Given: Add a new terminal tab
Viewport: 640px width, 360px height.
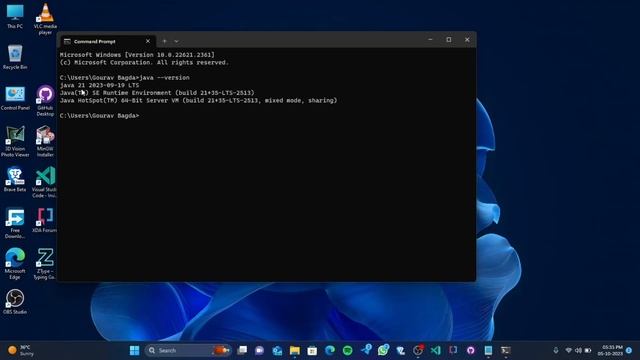Looking at the screenshot, I should point(164,41).
